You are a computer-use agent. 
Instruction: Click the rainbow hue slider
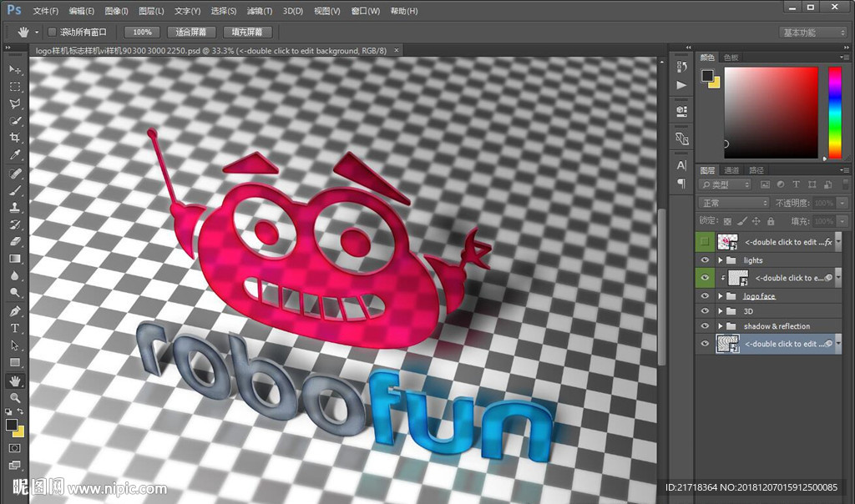(835, 113)
